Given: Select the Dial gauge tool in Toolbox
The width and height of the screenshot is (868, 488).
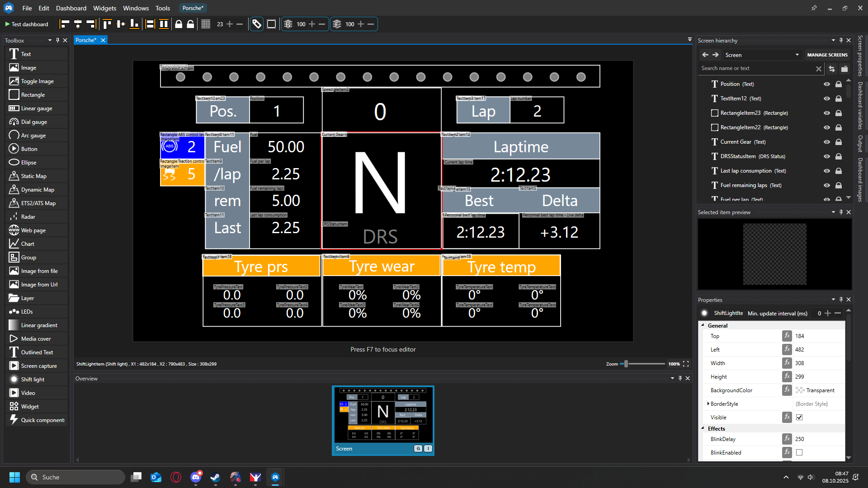Looking at the screenshot, I should coord(34,122).
